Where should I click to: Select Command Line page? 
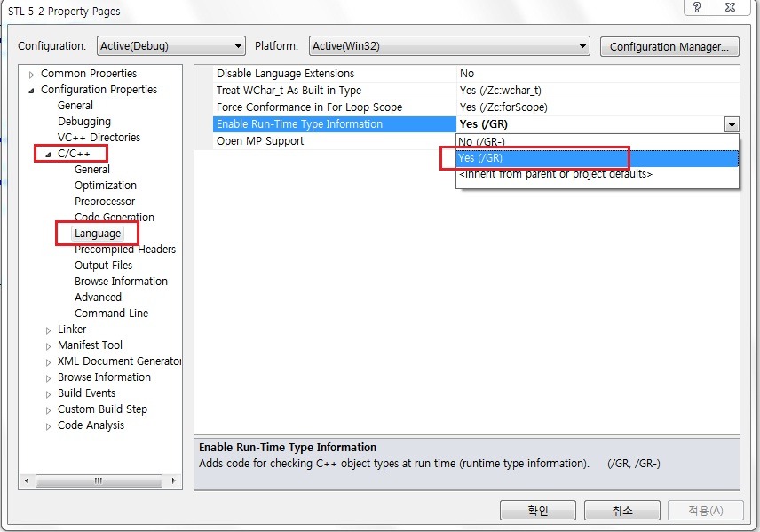point(112,314)
